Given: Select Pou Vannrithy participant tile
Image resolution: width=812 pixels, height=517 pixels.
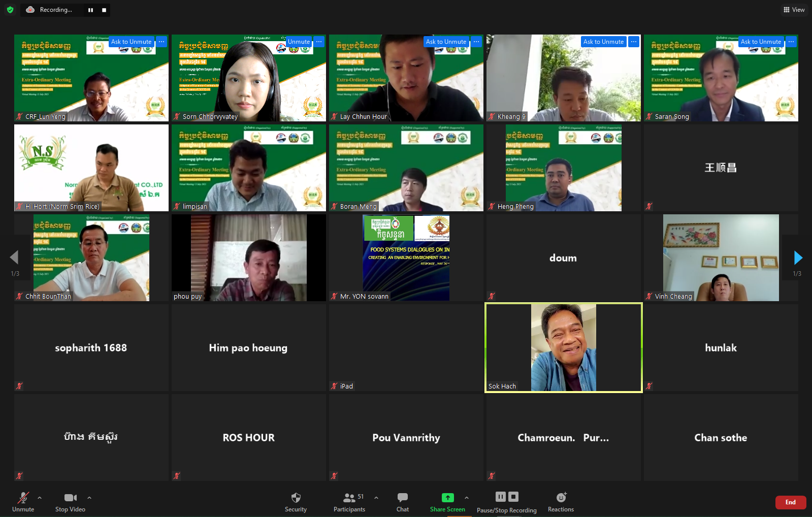Looking at the screenshot, I should click(x=406, y=437).
